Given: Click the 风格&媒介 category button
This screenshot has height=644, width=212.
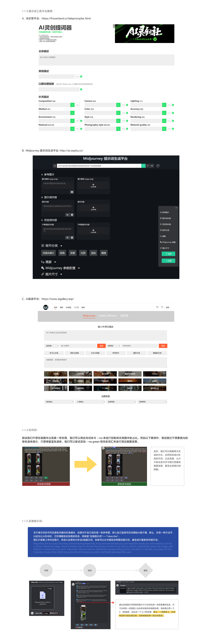Looking at the screenshot, I should [49, 253].
